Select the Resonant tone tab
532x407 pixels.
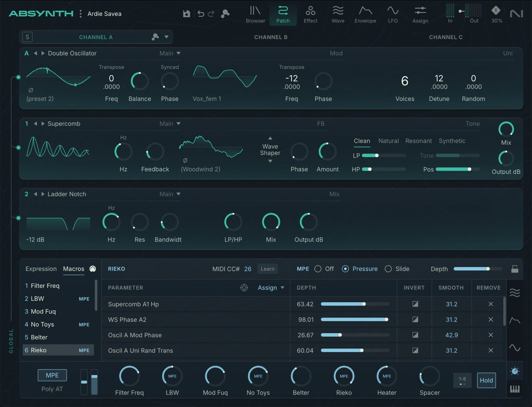tap(418, 141)
